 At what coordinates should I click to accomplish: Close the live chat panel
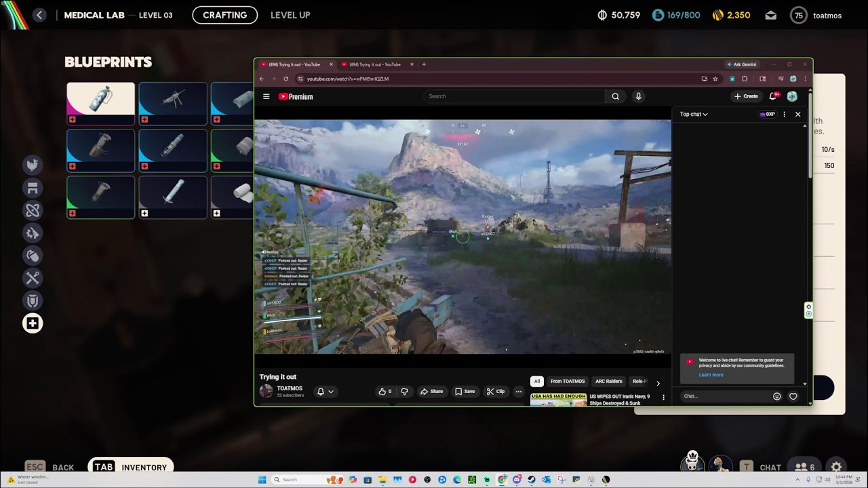point(798,115)
